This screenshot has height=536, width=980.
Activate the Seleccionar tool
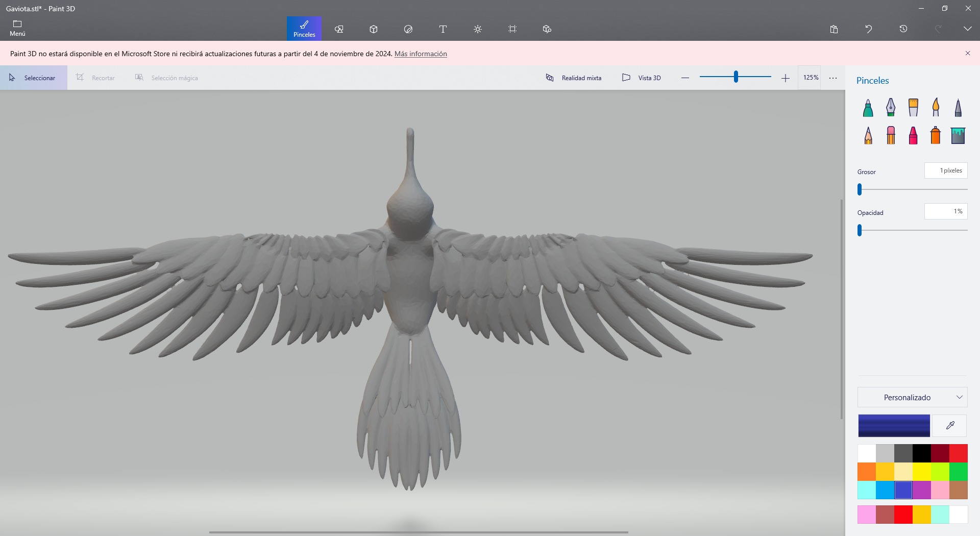coord(34,78)
